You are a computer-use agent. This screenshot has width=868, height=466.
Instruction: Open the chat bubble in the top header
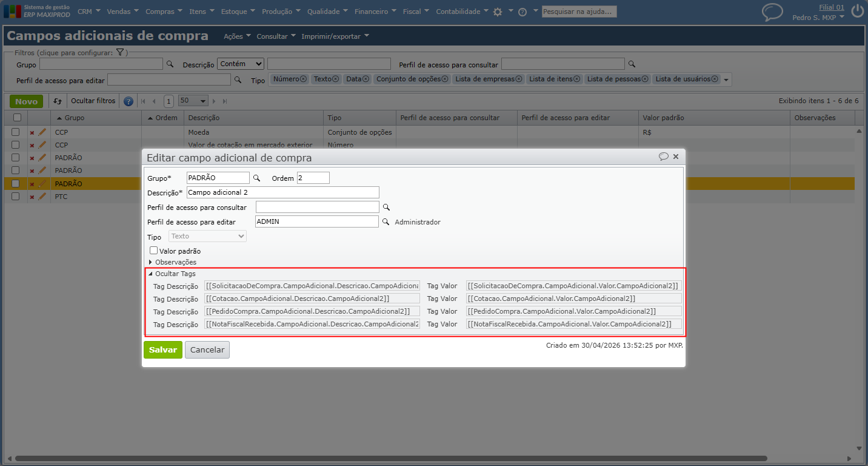coord(772,12)
